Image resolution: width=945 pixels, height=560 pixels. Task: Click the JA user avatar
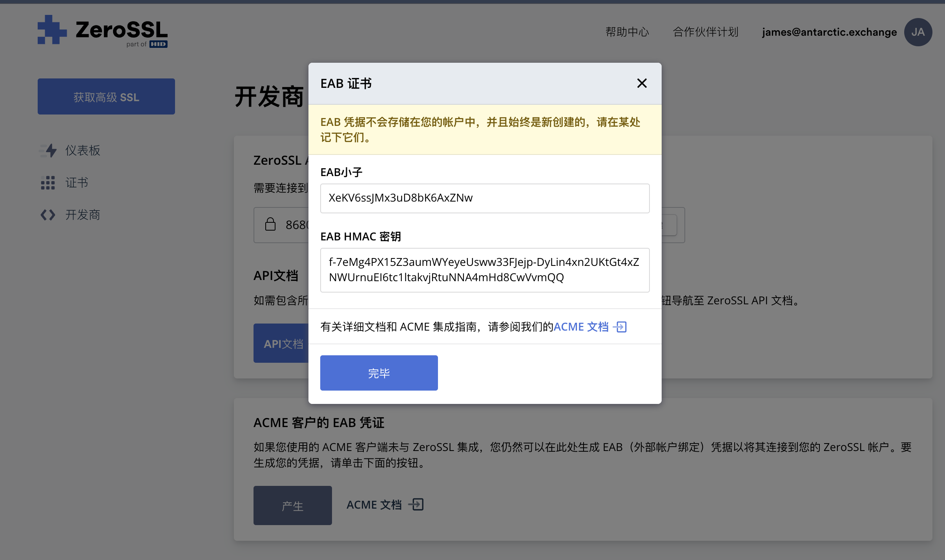(x=918, y=32)
